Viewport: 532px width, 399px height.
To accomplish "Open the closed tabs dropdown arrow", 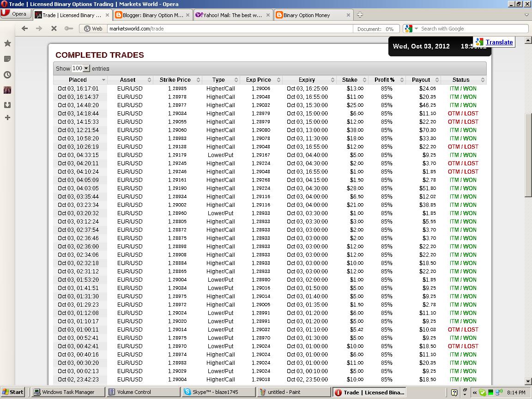I will pyautogui.click(x=526, y=15).
